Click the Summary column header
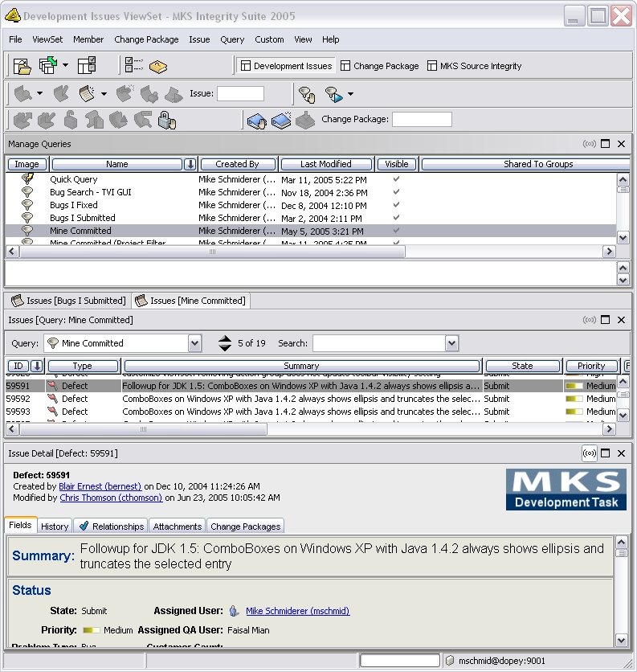The image size is (637, 672). pos(301,366)
